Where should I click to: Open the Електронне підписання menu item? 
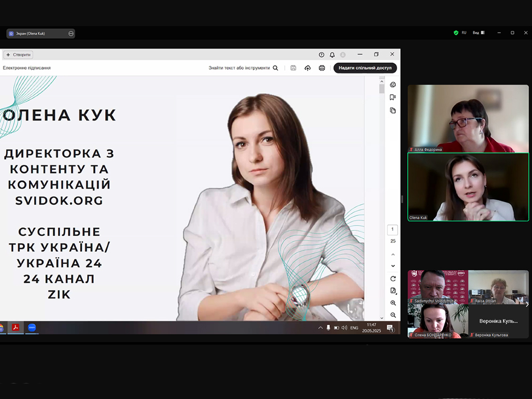tap(27, 68)
